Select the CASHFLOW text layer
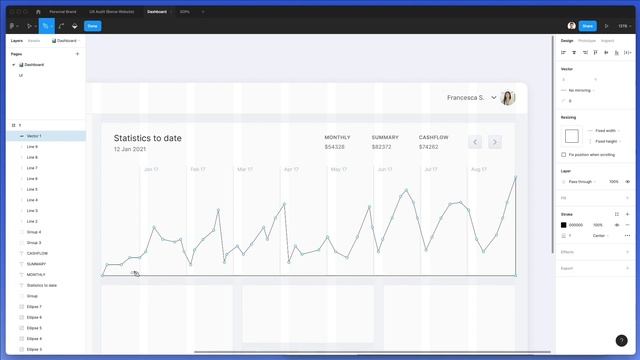Image resolution: width=640 pixels, height=360 pixels. pyautogui.click(x=46, y=253)
